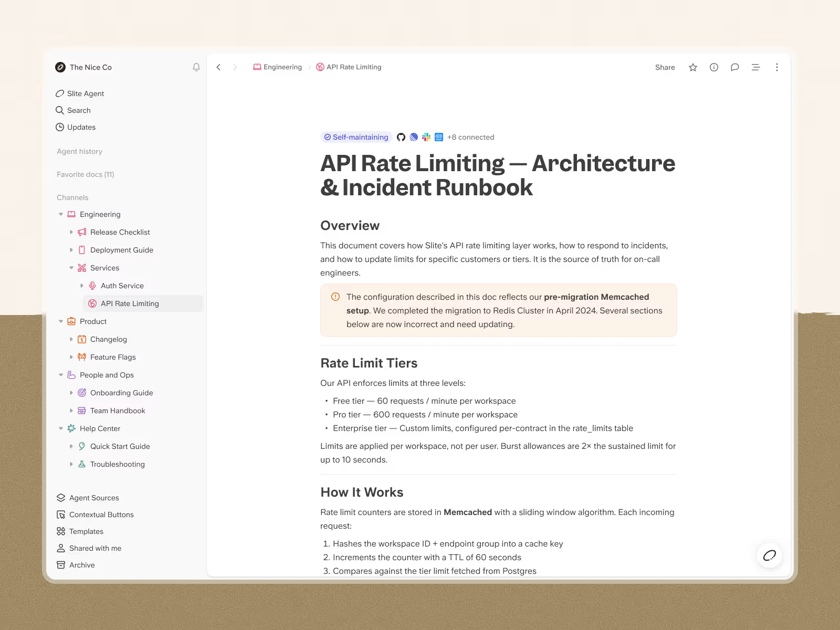Click the Overview heading
Image resolution: width=840 pixels, height=630 pixels.
(x=350, y=225)
